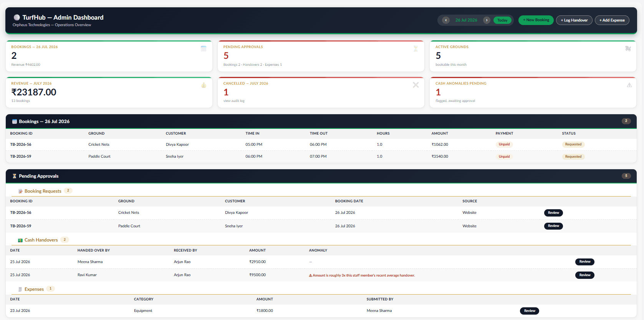
Task: Click the Booking Requests section icon
Action: (20, 191)
